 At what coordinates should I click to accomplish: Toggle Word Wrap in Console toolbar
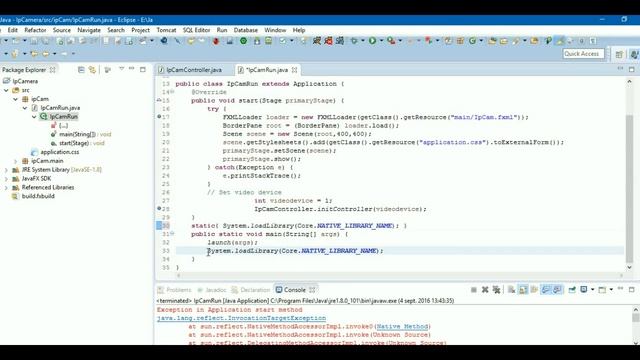pos(534,290)
